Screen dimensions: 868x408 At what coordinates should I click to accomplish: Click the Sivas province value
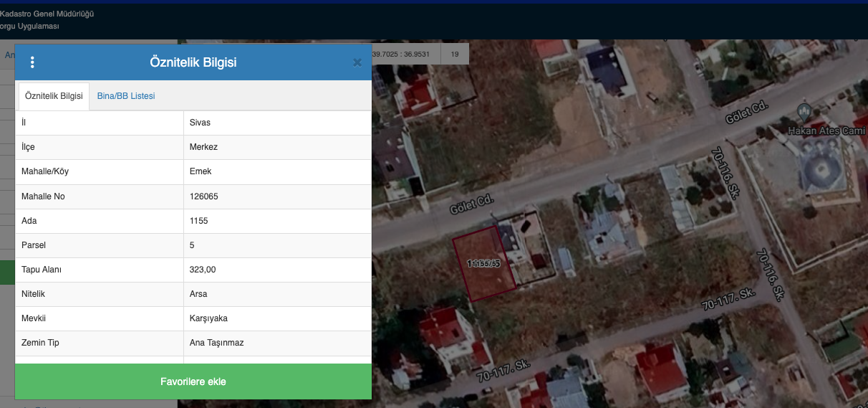tap(200, 123)
